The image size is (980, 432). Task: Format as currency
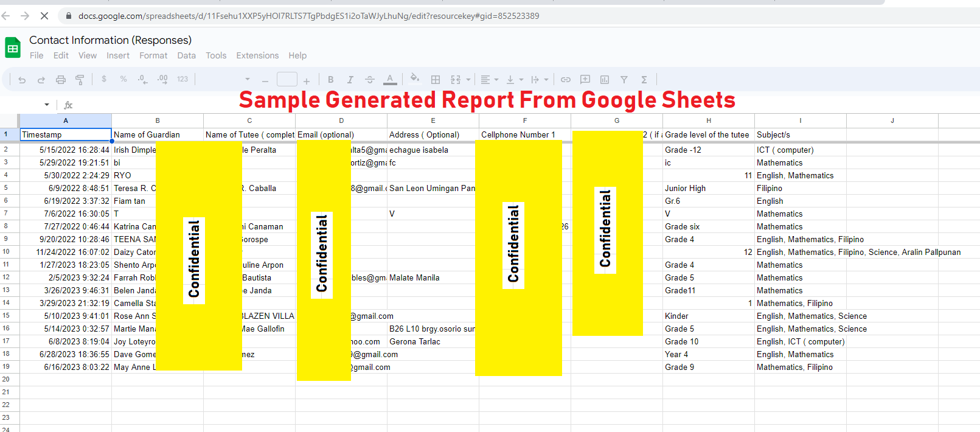(104, 79)
